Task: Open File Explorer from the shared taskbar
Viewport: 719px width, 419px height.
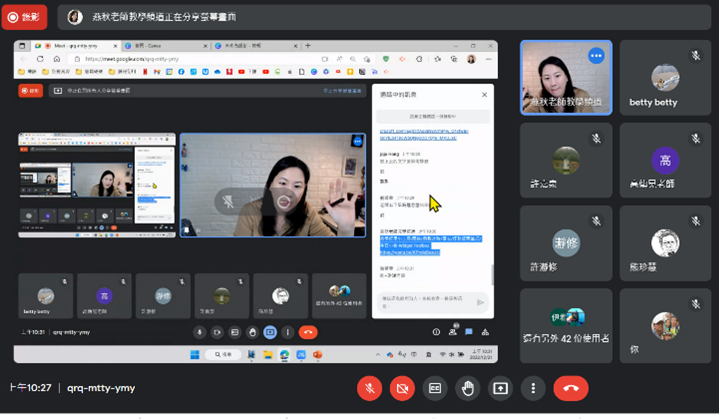Action: tap(268, 354)
